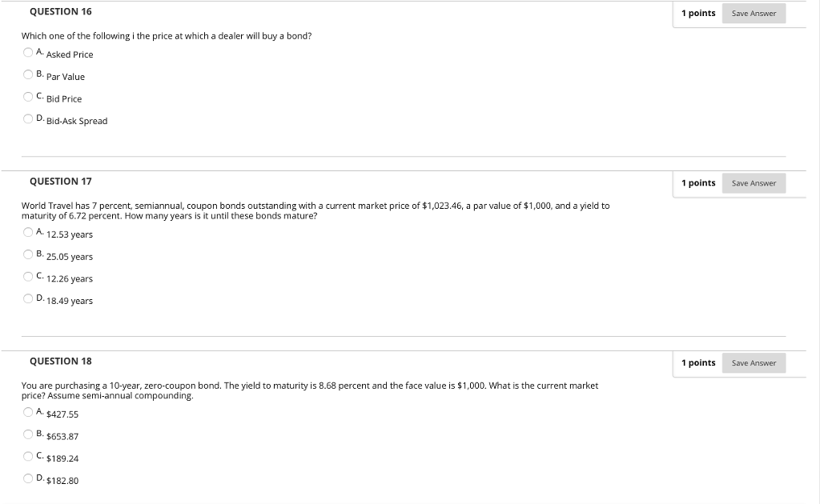This screenshot has width=820, height=504.
Task: Save Answer for Question 16
Action: pyautogui.click(x=753, y=13)
